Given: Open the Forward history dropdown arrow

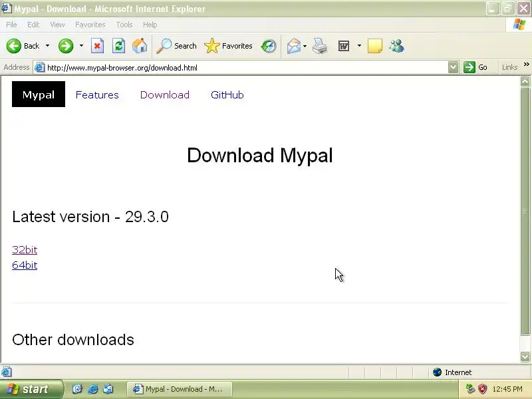Looking at the screenshot, I should tap(81, 46).
